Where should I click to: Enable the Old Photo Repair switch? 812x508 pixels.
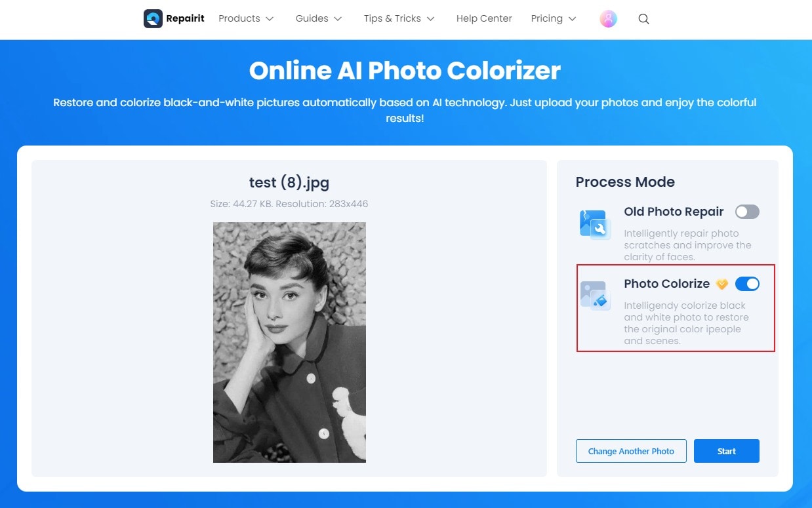[747, 212]
